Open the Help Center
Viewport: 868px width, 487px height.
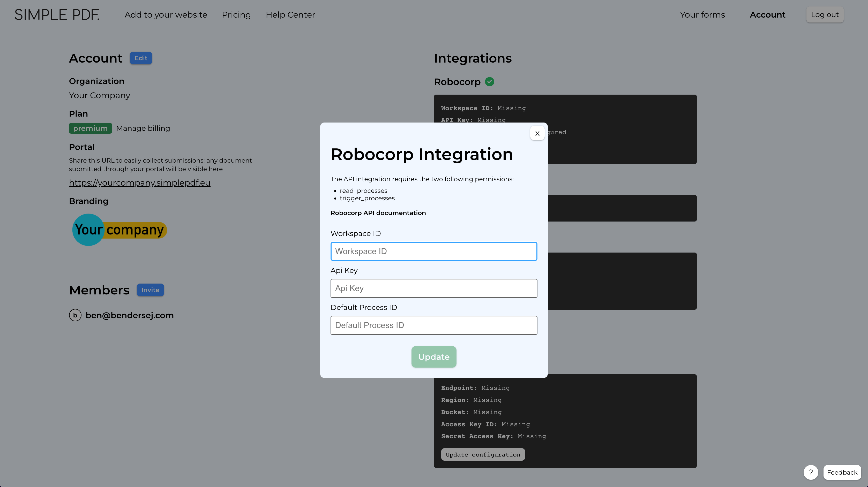[x=290, y=15]
